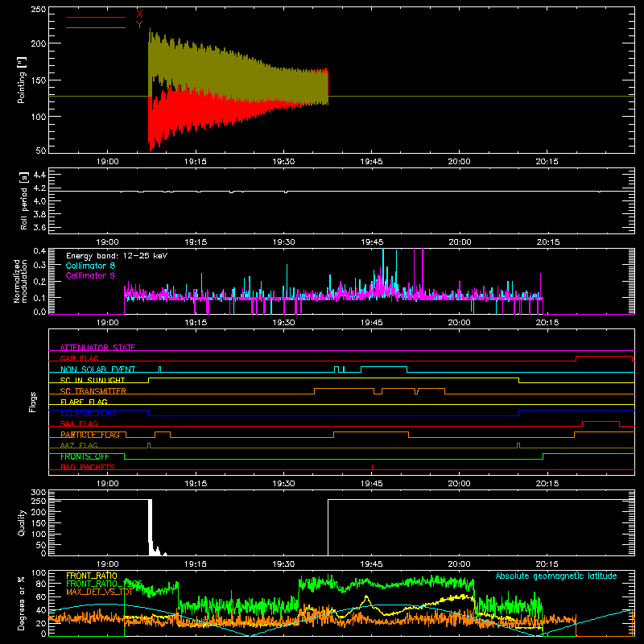Screen dimensions: 644x644
Task: Click the FLARE_FLAG label
Action: coord(84,402)
